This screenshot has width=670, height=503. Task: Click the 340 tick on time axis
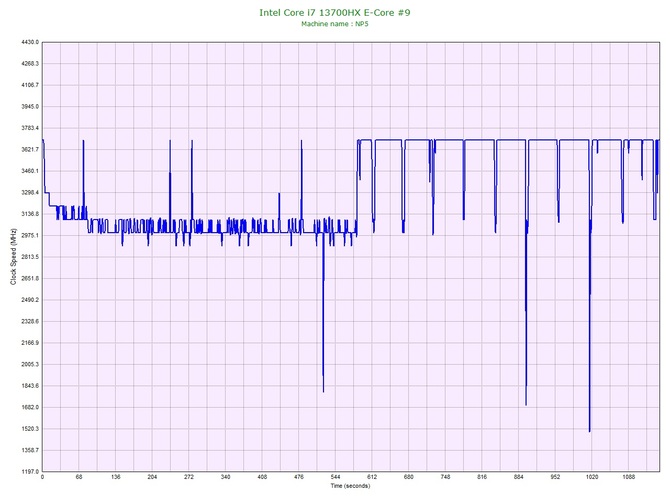click(225, 477)
